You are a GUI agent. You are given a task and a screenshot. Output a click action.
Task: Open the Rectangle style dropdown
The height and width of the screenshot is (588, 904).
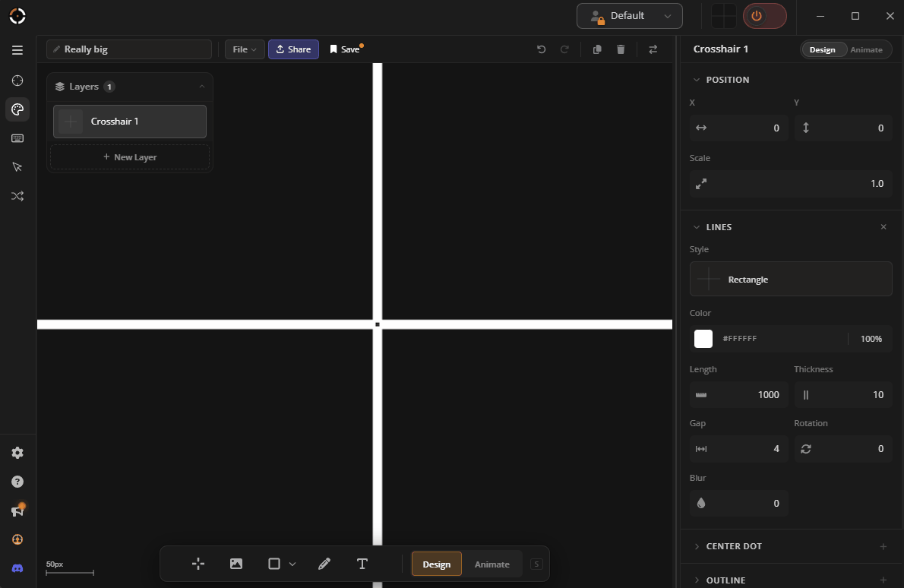pos(790,279)
